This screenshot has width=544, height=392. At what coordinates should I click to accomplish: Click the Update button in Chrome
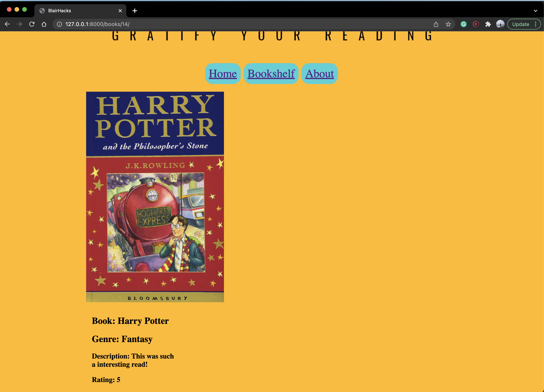click(520, 24)
